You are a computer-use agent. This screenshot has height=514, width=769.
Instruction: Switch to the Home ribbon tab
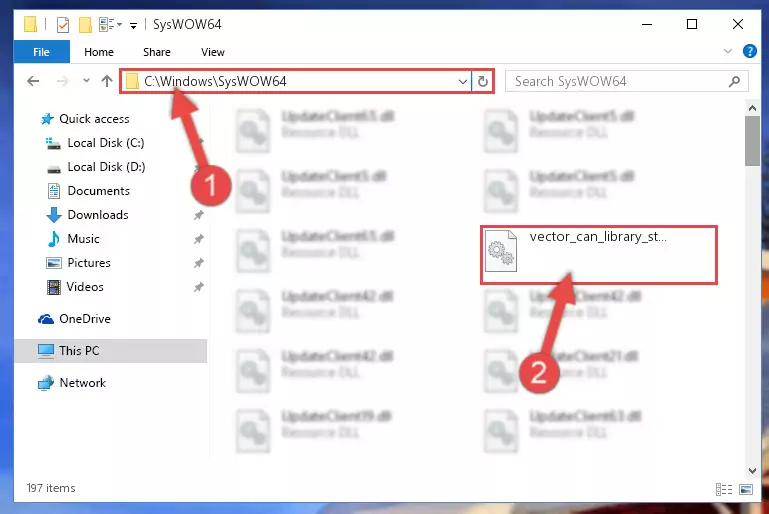coord(99,52)
